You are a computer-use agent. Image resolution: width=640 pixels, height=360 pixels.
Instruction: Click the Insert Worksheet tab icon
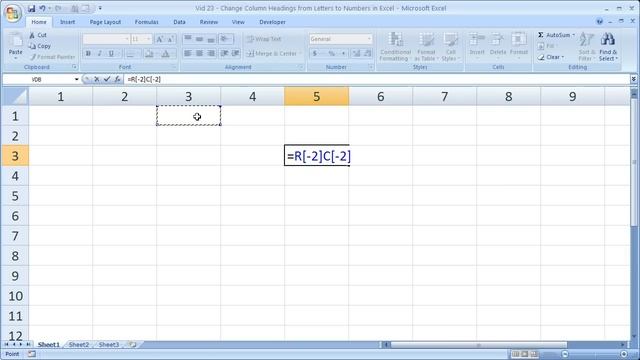[133, 344]
